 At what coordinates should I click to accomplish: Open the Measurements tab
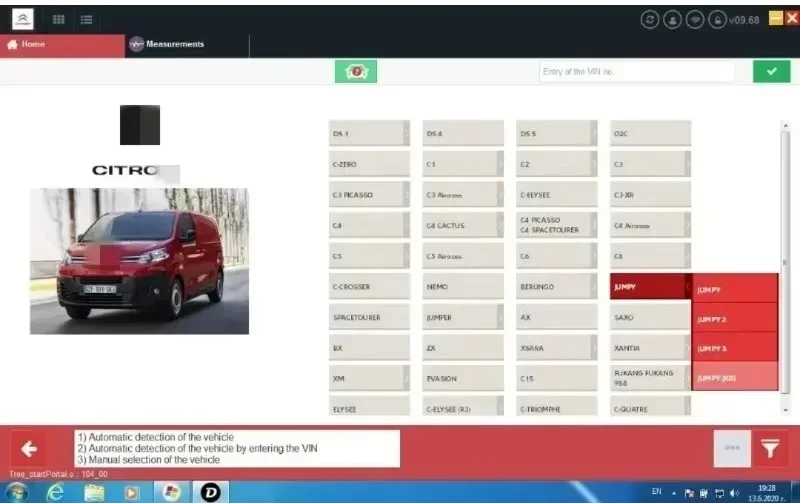(187, 45)
